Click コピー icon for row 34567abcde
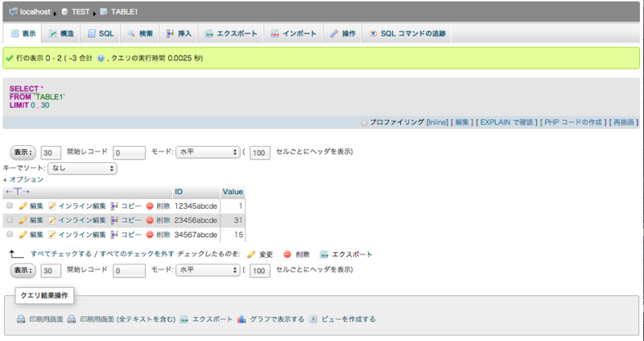Image resolution: width=644 pixels, height=341 pixels. [x=114, y=235]
